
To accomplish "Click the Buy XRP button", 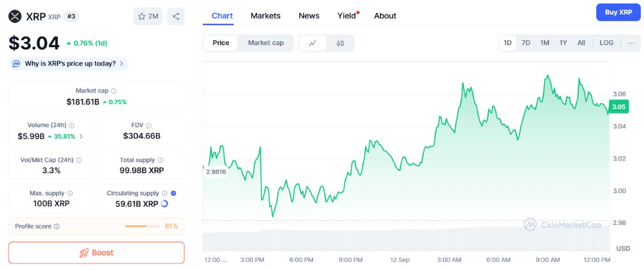I will (x=618, y=12).
